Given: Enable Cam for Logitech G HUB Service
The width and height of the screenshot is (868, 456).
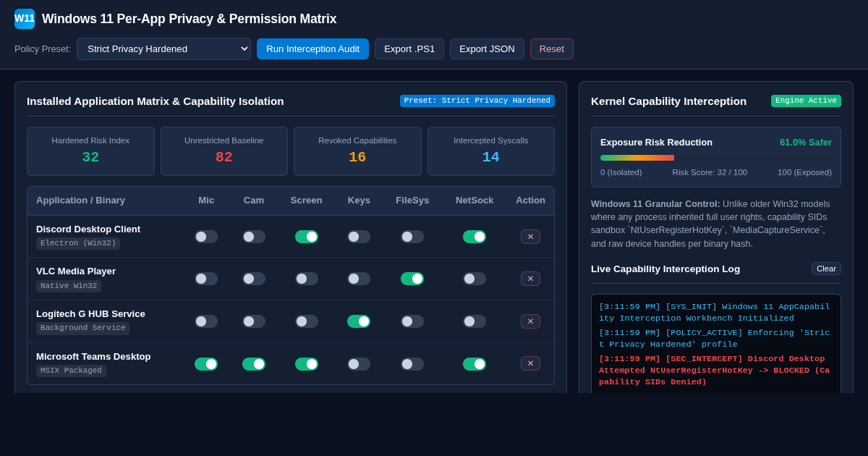Looking at the screenshot, I should tap(254, 321).
